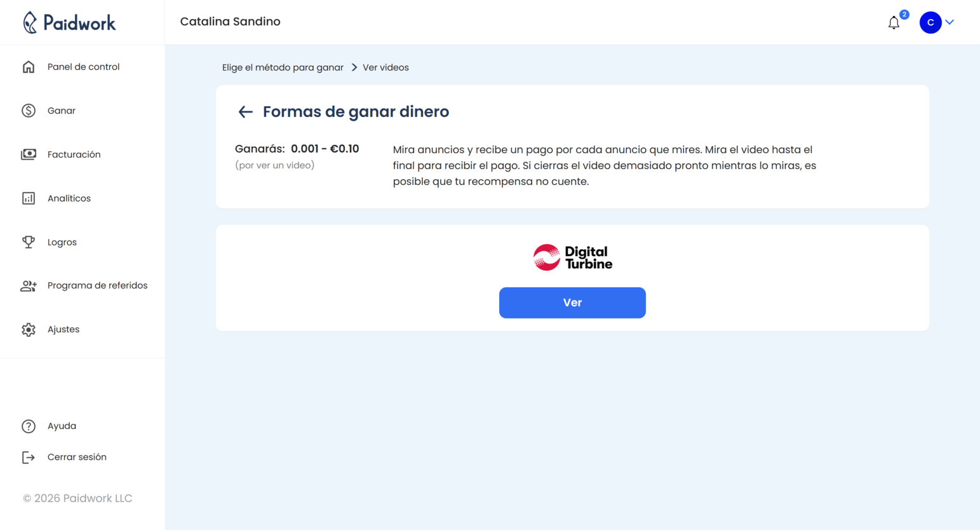Go to Elige el método para ganar breadcrumb
This screenshot has width=980, height=530.
[x=283, y=67]
